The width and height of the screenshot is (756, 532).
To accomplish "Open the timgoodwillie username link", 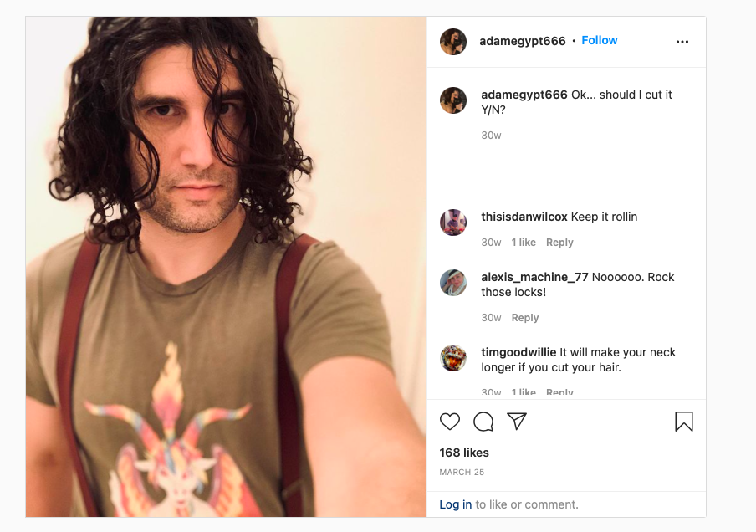I will pos(518,352).
